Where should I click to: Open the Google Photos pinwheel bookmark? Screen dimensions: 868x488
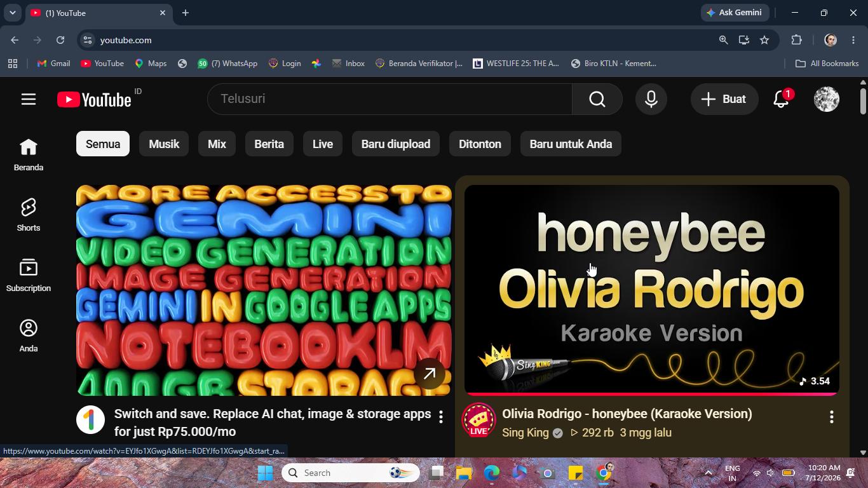point(316,64)
